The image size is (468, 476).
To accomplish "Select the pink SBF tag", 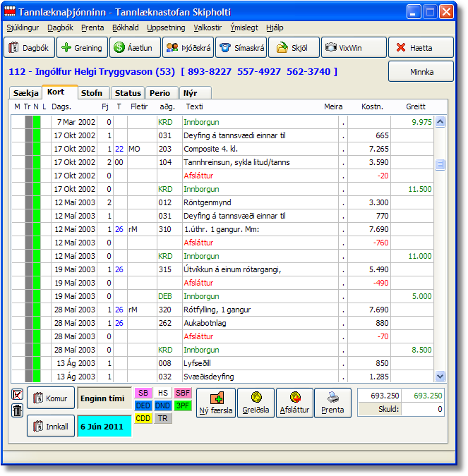I will [183, 393].
